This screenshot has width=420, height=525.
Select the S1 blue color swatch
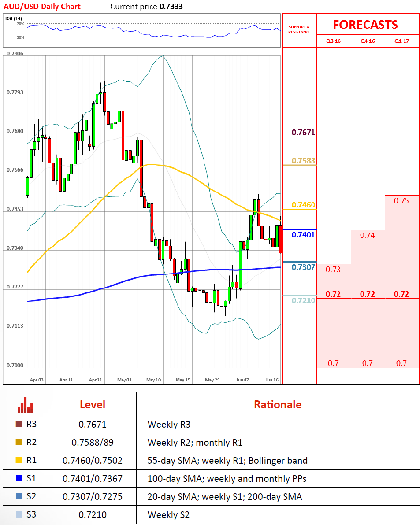click(19, 478)
